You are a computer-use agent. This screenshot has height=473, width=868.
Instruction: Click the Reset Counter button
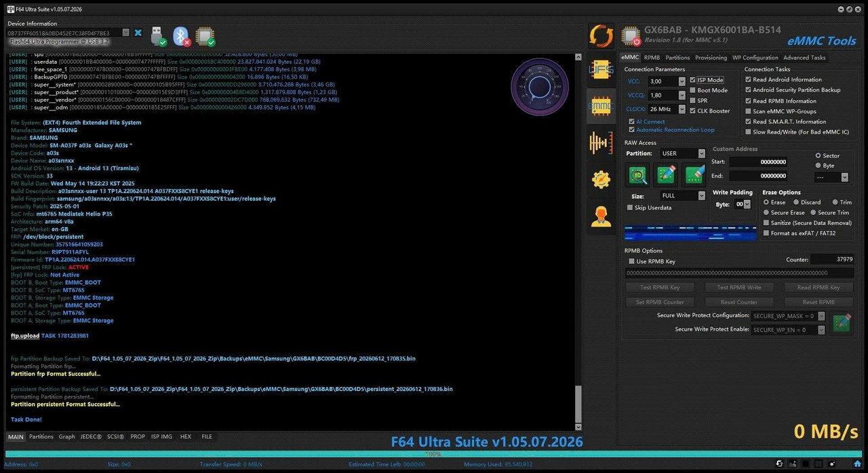click(738, 302)
